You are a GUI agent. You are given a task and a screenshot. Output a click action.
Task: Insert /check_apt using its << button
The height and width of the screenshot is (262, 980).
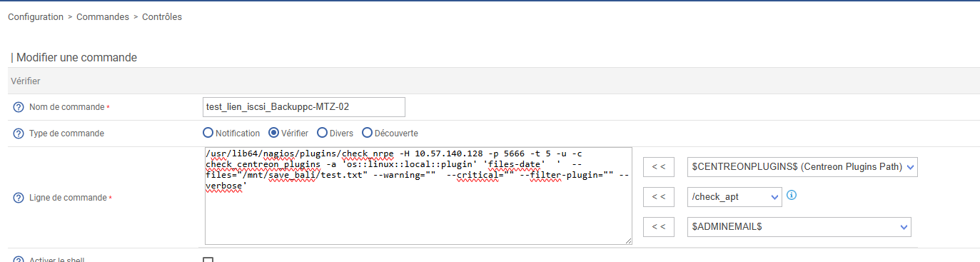point(659,197)
